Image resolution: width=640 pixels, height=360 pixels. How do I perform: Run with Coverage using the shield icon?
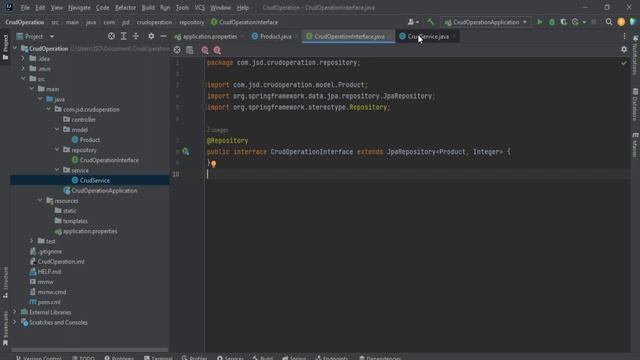tap(564, 22)
